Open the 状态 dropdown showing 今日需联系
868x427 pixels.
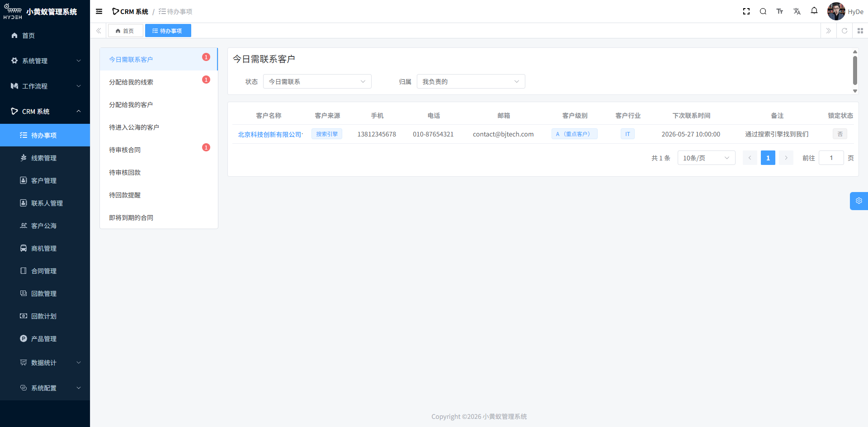pyautogui.click(x=317, y=81)
